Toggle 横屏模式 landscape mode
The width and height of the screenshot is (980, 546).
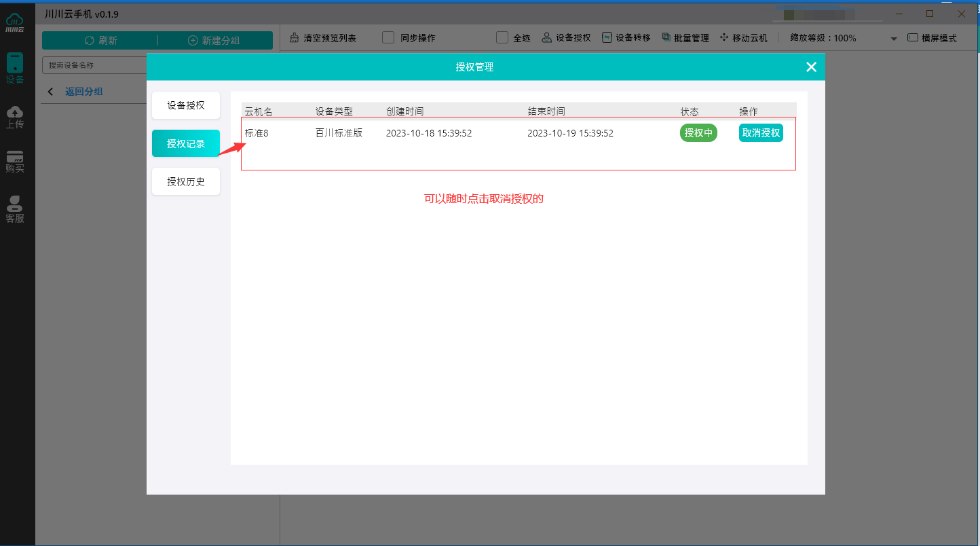coord(912,37)
